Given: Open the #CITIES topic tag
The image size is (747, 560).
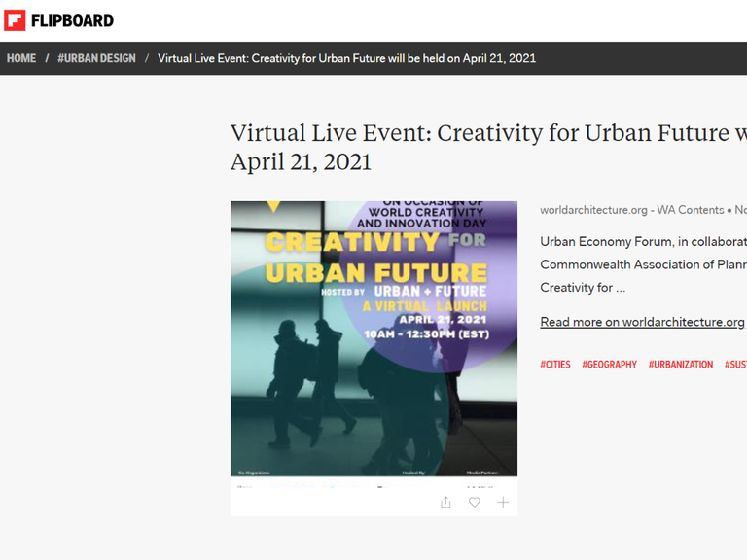Looking at the screenshot, I should [x=555, y=365].
